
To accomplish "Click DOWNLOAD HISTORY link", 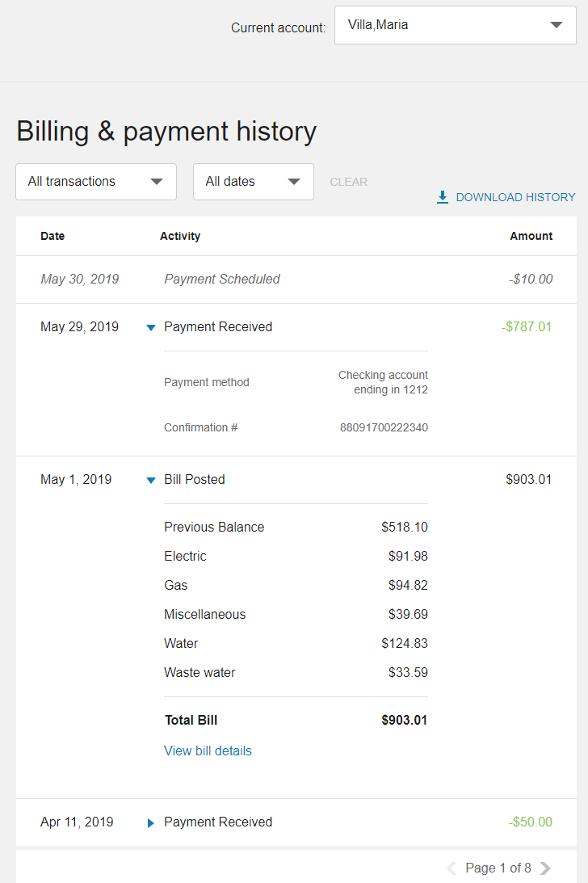I will [x=515, y=197].
